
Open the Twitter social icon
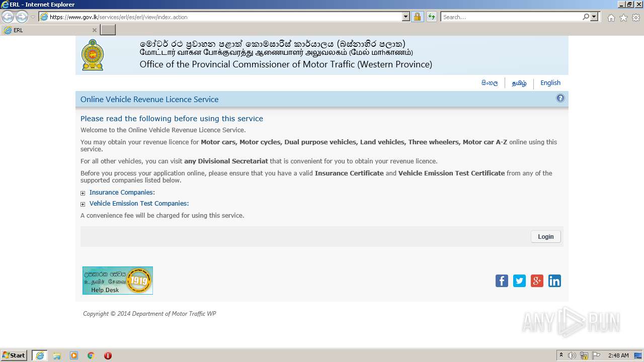coord(519,281)
